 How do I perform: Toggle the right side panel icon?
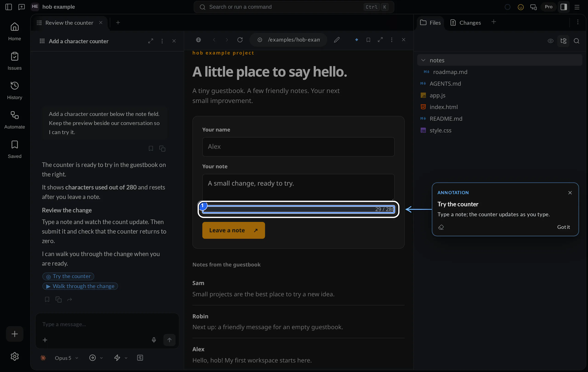tap(564, 7)
